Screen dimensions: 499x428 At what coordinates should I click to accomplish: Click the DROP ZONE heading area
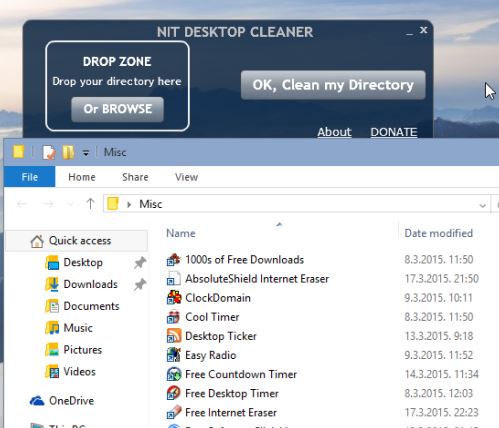click(x=117, y=62)
